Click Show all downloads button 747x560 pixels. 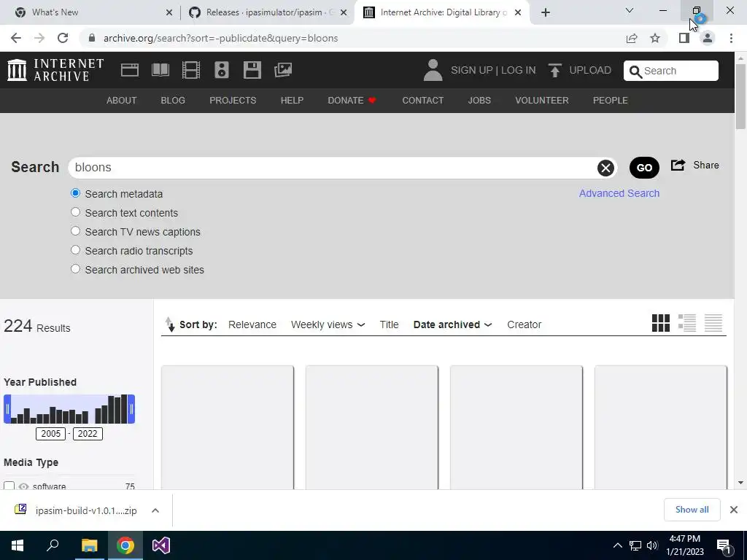tap(692, 510)
